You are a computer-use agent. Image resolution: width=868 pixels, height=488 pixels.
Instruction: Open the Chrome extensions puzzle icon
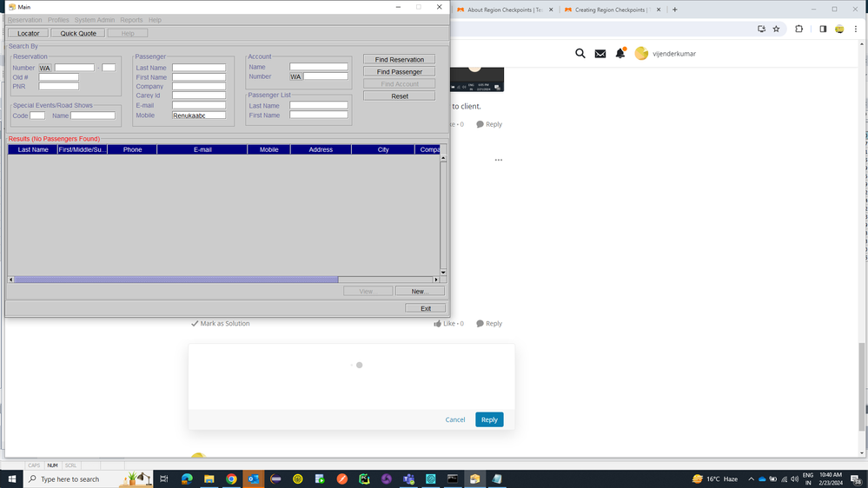pos(798,29)
